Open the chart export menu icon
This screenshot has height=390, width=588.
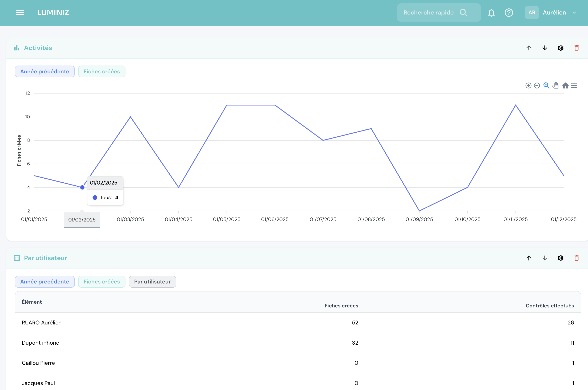[x=574, y=85]
